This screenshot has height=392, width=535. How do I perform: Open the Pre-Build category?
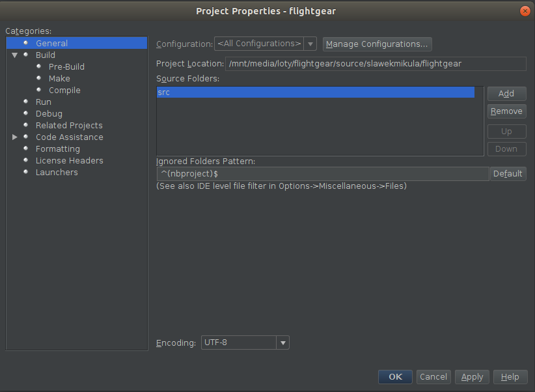(x=66, y=66)
